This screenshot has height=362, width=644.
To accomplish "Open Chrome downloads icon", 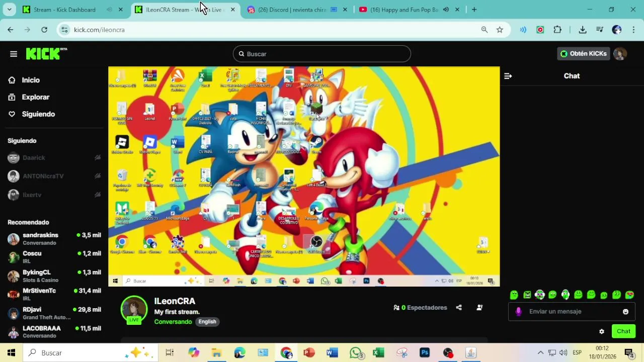I will tap(583, 30).
